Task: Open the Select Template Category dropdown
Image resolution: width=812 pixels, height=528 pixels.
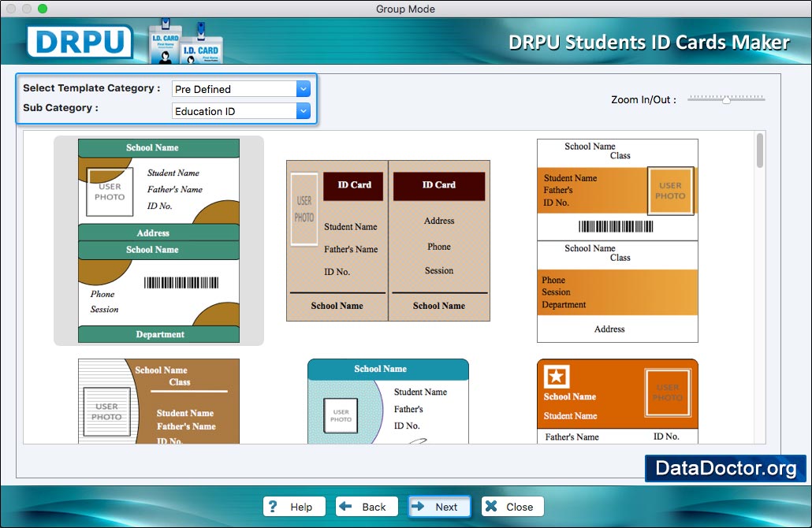Action: 240,89
